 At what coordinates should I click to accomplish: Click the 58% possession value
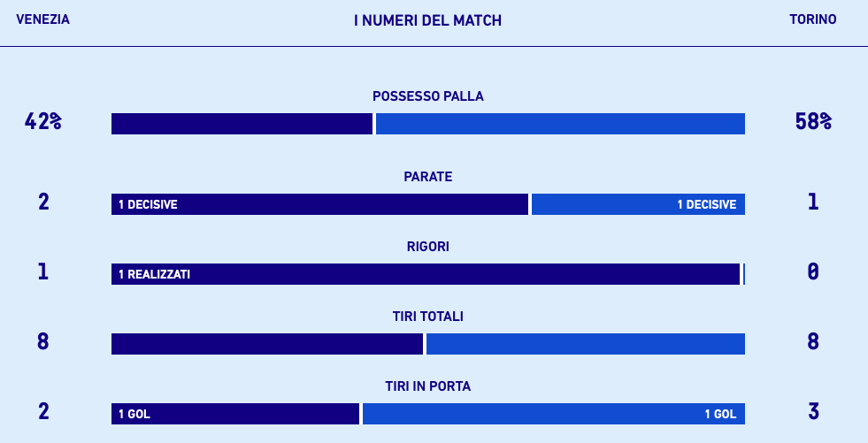click(812, 123)
